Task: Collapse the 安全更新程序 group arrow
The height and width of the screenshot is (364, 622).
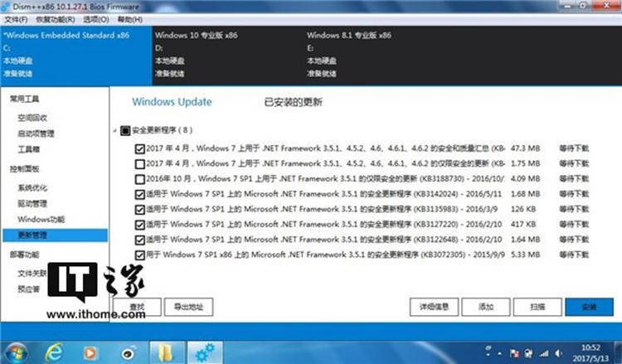Action: tap(114, 130)
